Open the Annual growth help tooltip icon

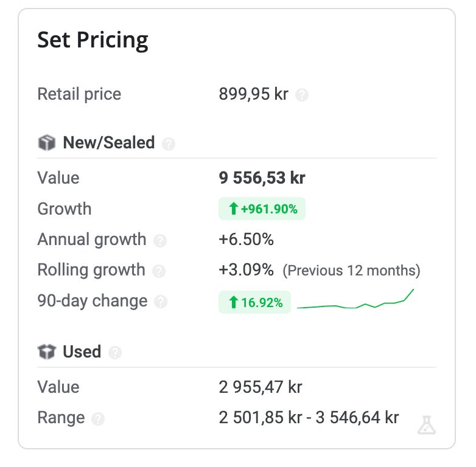coord(160,241)
